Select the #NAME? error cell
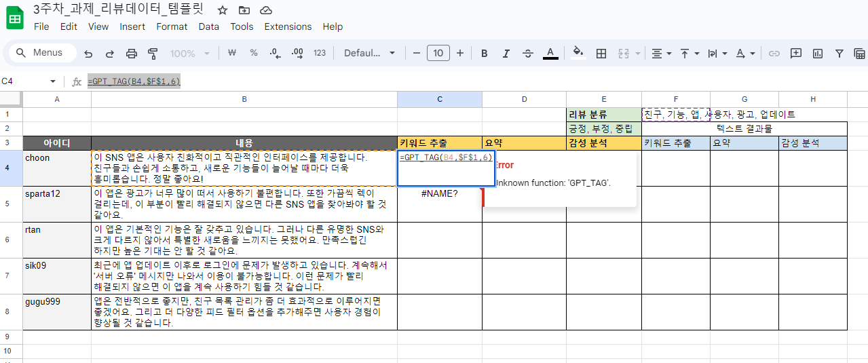The width and height of the screenshot is (868, 363). (440, 204)
